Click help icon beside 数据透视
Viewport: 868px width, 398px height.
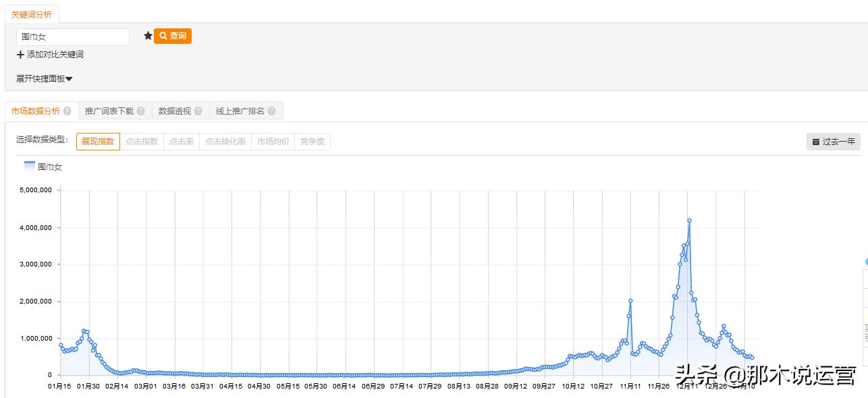coord(198,111)
